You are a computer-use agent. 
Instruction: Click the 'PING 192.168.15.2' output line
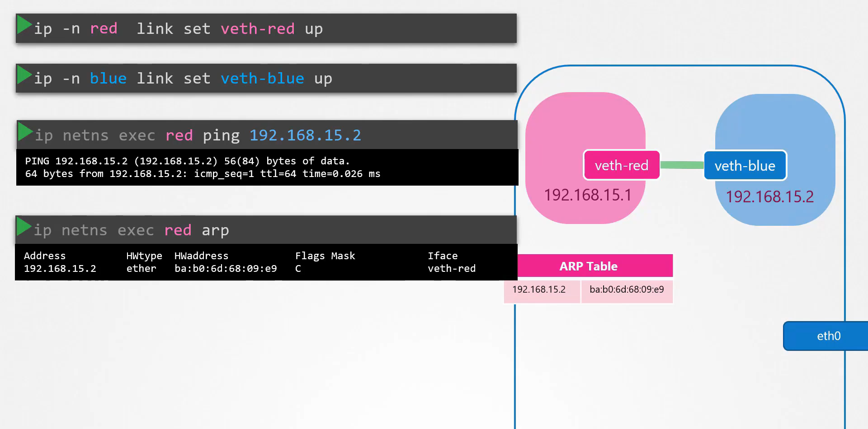coord(188,161)
